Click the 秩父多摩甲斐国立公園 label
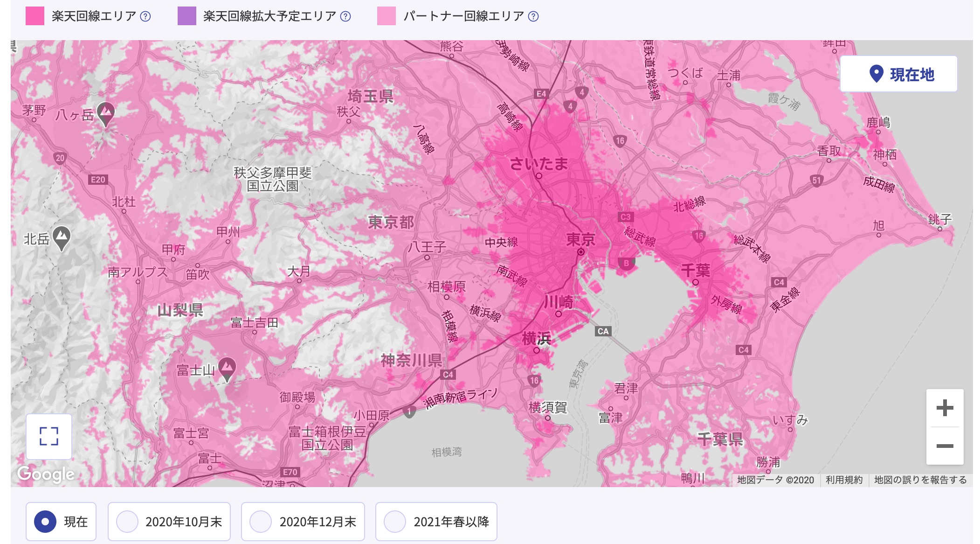 click(272, 179)
